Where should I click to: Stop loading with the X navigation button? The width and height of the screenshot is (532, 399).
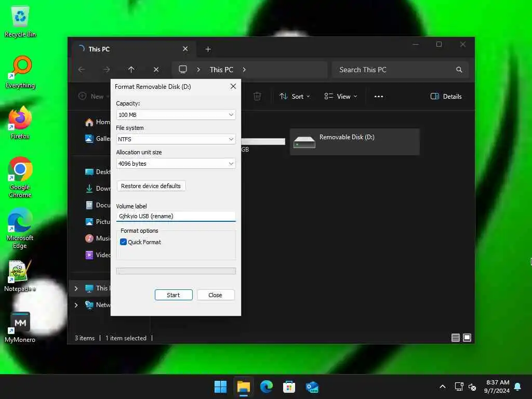[x=156, y=70]
